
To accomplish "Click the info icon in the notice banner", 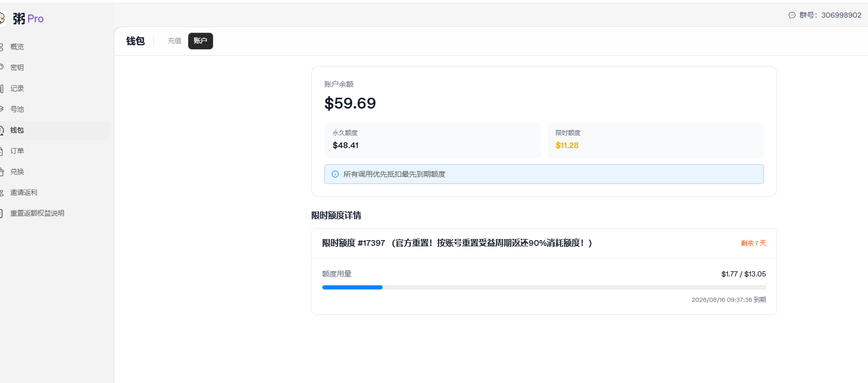I will 335,174.
